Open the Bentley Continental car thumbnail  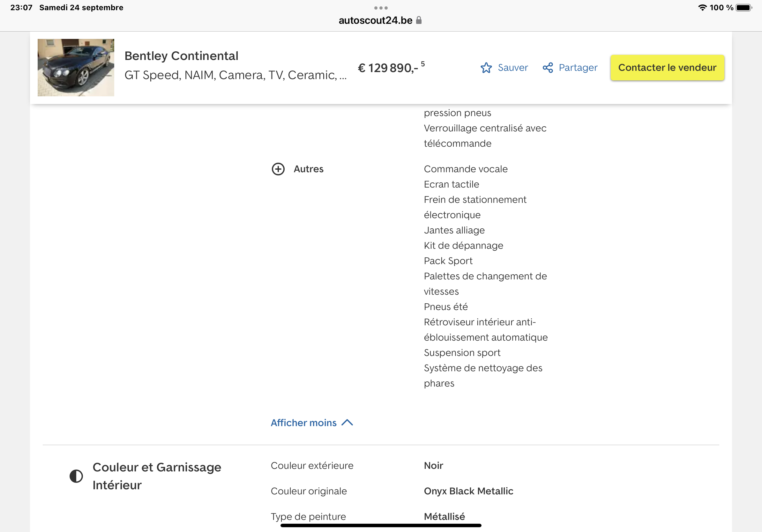click(x=76, y=68)
